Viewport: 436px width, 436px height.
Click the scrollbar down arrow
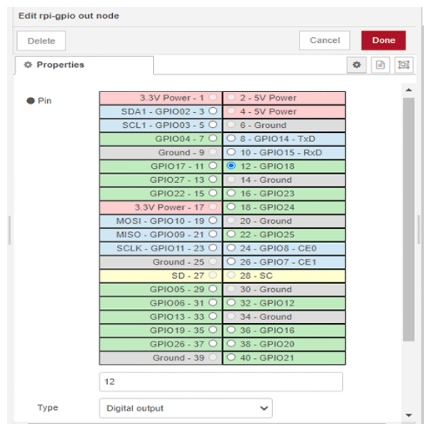(x=409, y=415)
